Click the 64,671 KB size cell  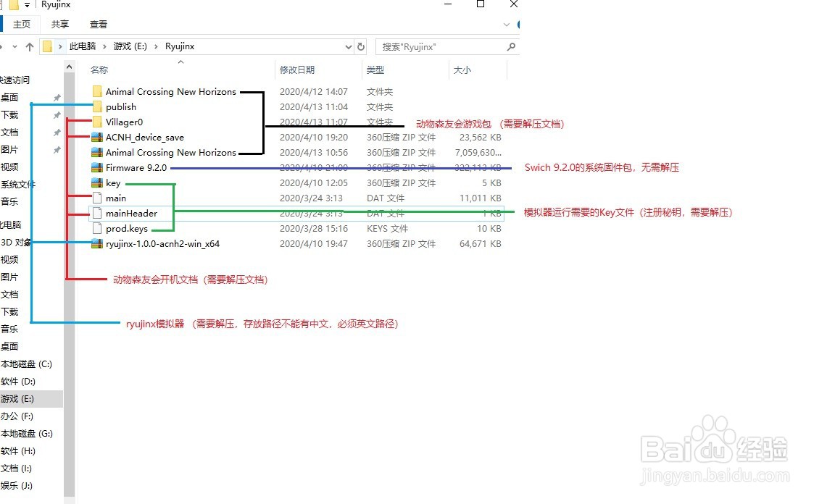pyautogui.click(x=481, y=244)
